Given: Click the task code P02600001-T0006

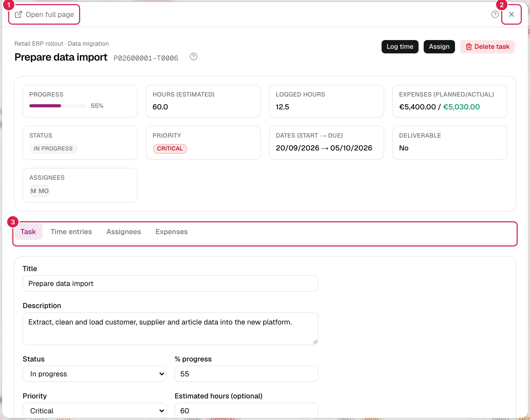Looking at the screenshot, I should tap(146, 58).
